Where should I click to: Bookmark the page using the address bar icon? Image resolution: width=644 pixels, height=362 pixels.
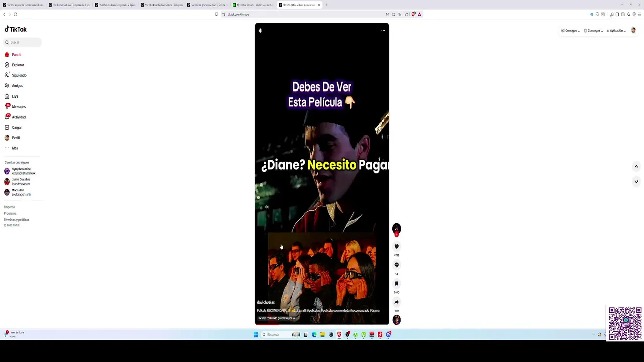click(216, 14)
